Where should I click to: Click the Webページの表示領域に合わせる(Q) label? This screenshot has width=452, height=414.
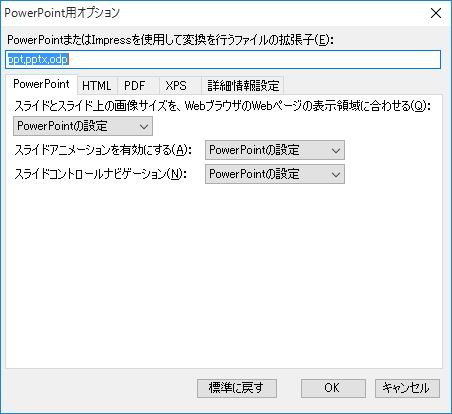pos(223,106)
